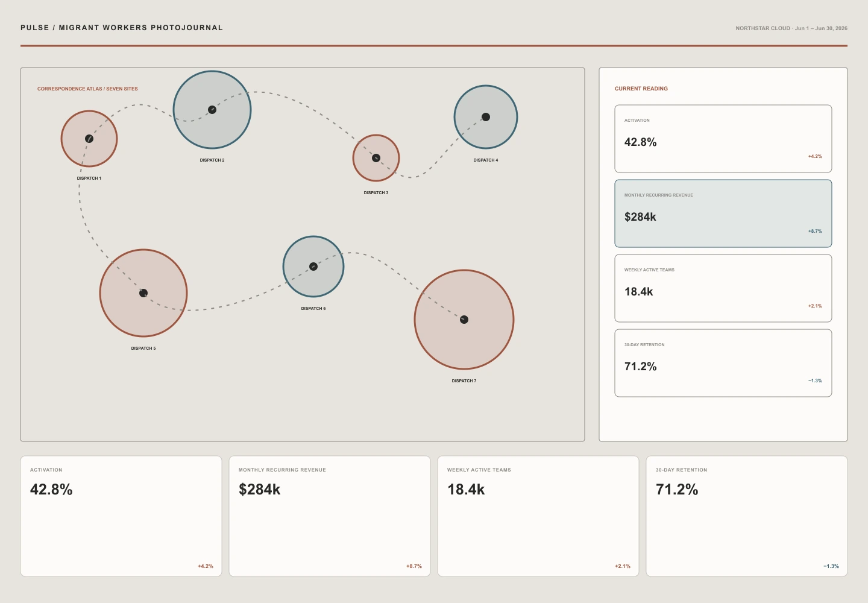Select the "DISPATCH 7" label text

[x=464, y=381]
